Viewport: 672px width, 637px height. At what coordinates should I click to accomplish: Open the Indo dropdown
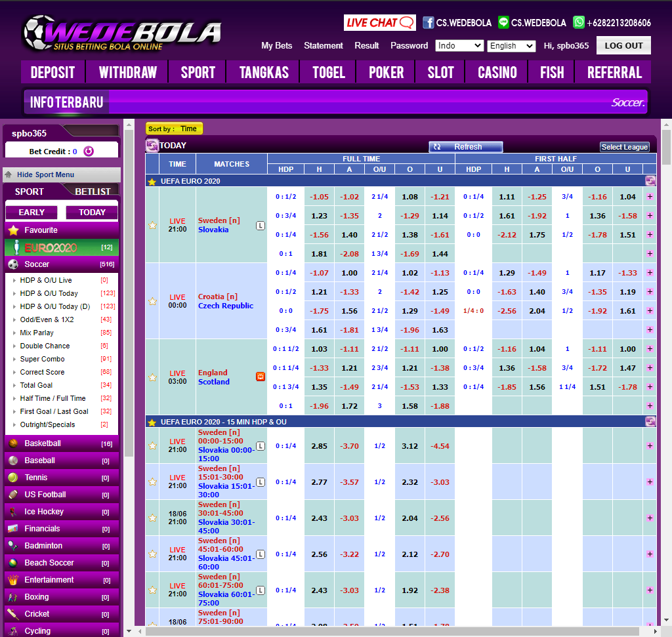[459, 46]
